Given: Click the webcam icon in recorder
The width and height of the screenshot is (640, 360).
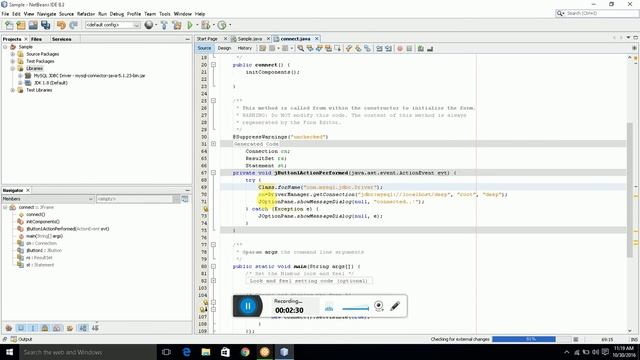Looking at the screenshot, I should 379,306.
